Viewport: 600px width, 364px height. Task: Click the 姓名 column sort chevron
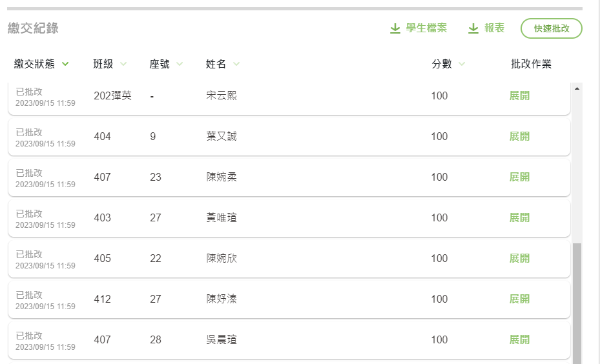tap(236, 64)
